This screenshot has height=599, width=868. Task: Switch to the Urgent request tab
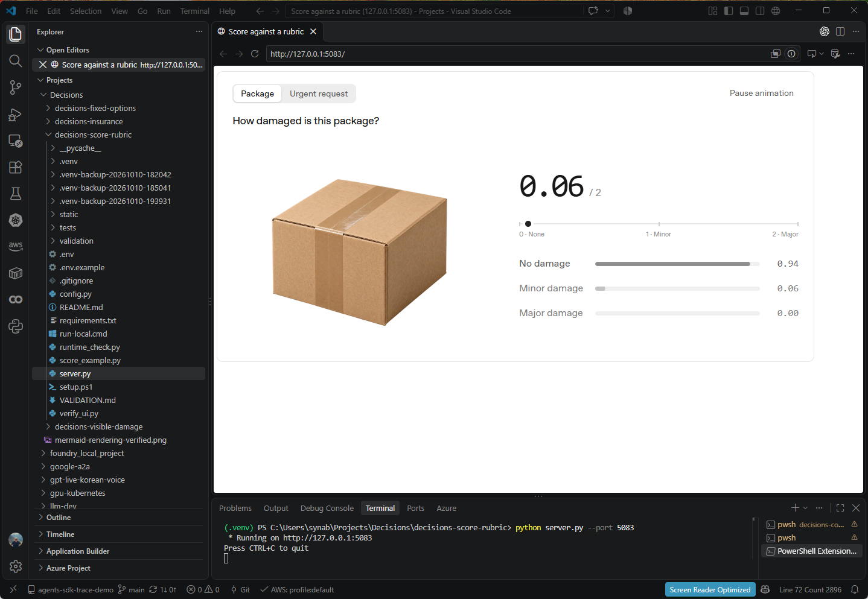tap(319, 93)
